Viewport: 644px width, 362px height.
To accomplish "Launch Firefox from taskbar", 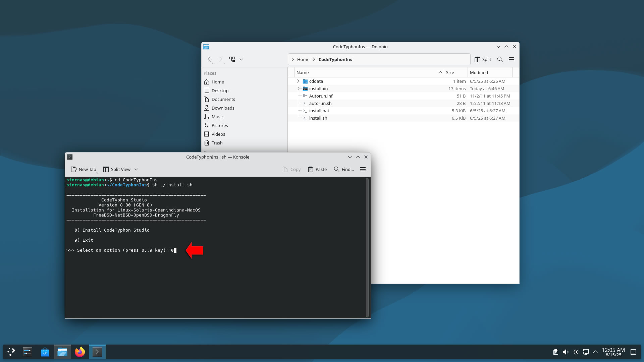I will (80, 352).
